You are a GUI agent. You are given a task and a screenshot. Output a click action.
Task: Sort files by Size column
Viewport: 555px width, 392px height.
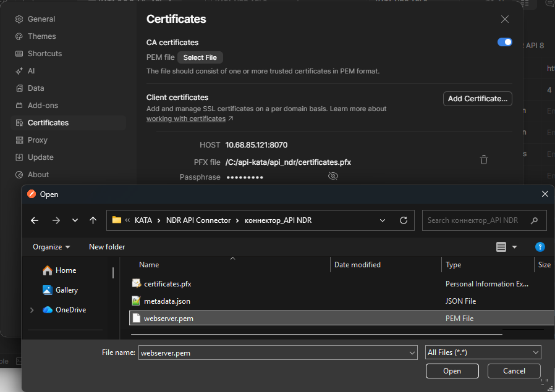coord(544,265)
